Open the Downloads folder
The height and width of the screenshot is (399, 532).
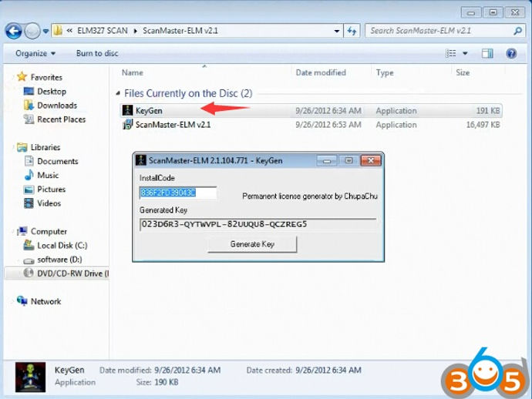click(x=57, y=106)
